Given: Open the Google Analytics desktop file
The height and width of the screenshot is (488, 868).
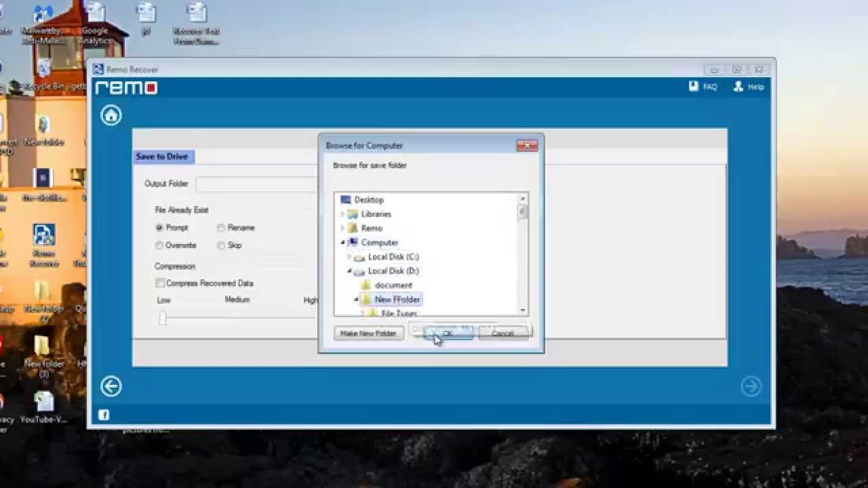Looking at the screenshot, I should 96,24.
